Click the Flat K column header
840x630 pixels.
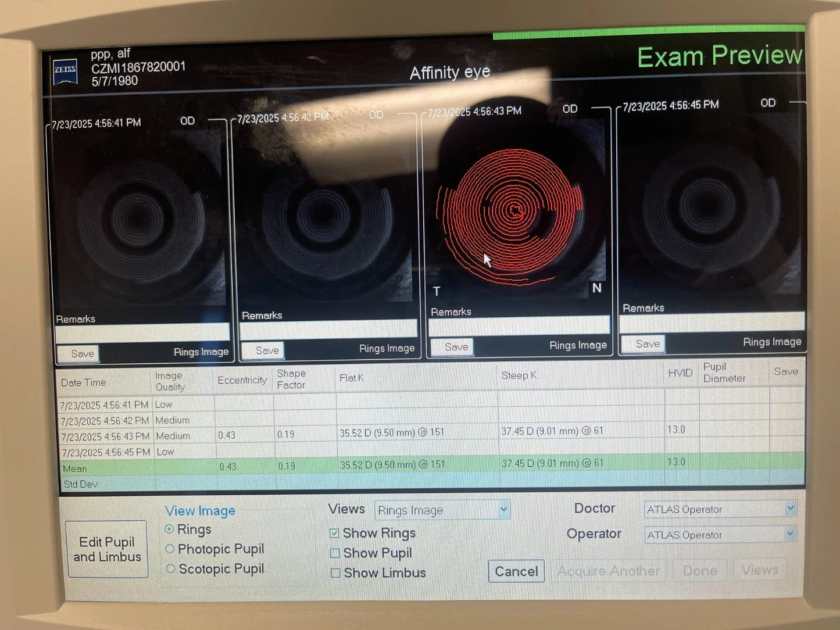pos(351,378)
